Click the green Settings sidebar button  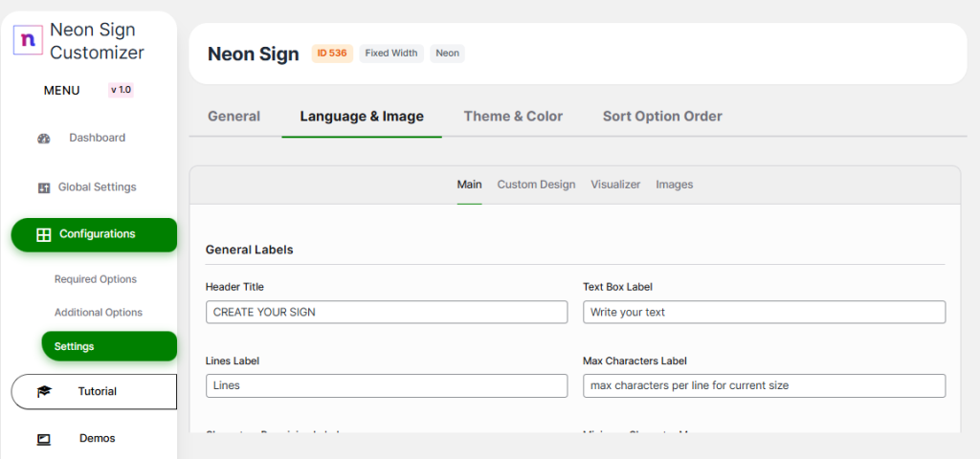[x=109, y=346]
